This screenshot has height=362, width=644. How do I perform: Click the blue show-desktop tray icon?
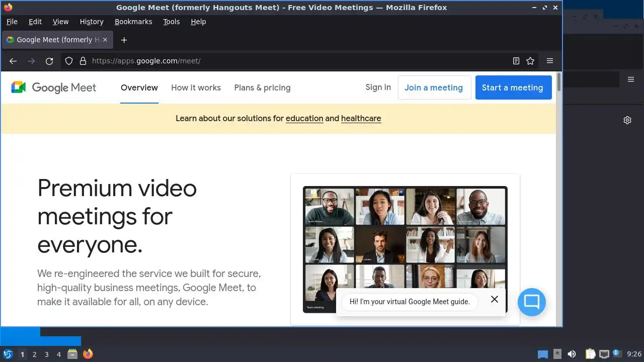[543, 354]
